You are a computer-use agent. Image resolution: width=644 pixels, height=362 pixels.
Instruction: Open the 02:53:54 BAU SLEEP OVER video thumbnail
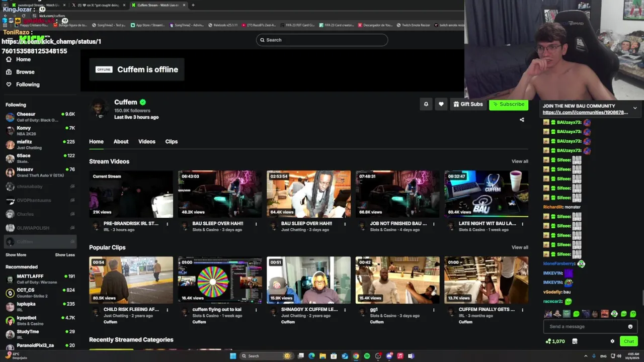coord(308,194)
